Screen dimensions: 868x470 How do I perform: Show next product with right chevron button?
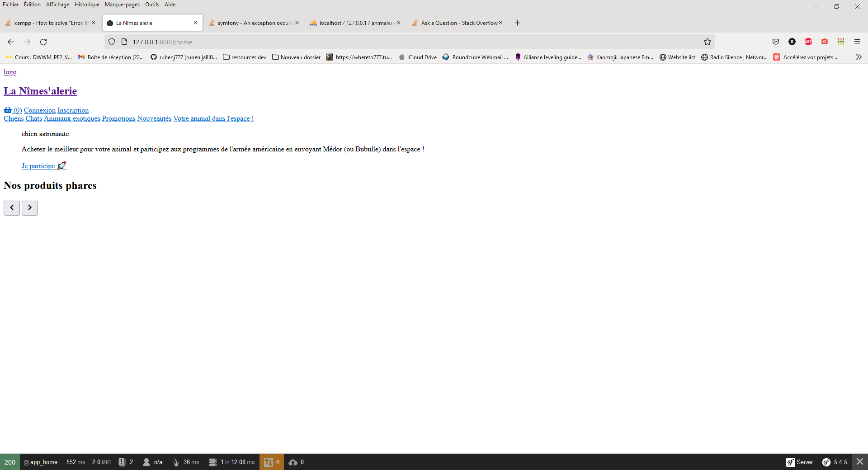tap(30, 208)
